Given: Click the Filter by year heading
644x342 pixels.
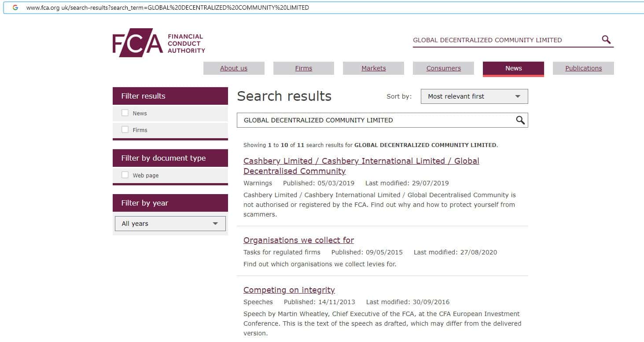Looking at the screenshot, I should pyautogui.click(x=145, y=203).
